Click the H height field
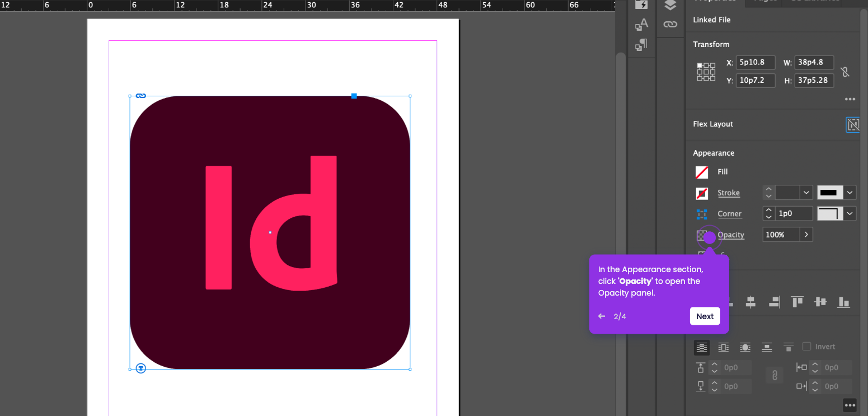The width and height of the screenshot is (868, 416). 814,81
